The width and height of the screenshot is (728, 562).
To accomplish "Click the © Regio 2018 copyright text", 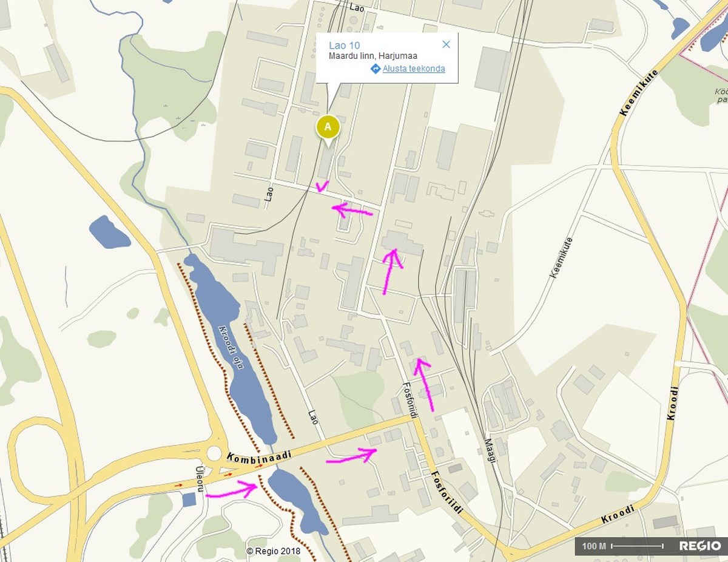I will coord(274,551).
